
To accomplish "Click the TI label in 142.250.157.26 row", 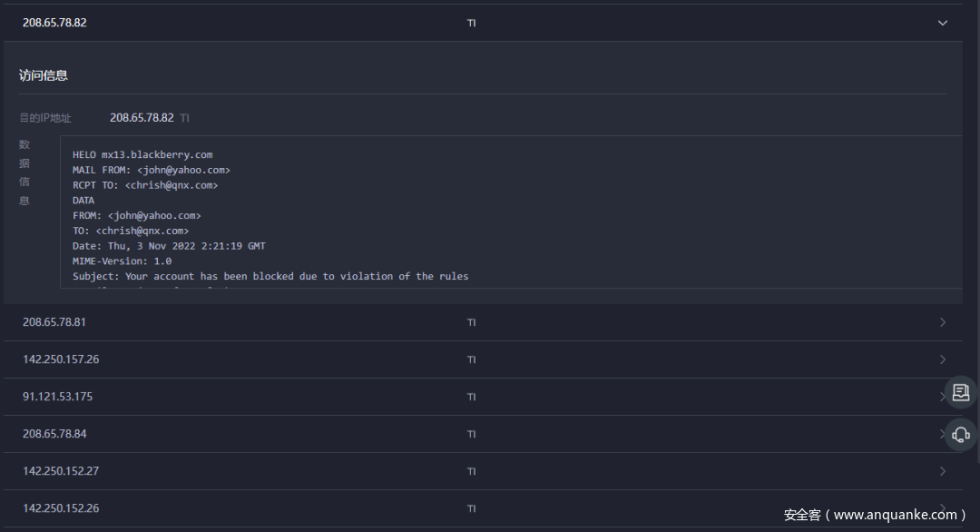I will pyautogui.click(x=471, y=360).
